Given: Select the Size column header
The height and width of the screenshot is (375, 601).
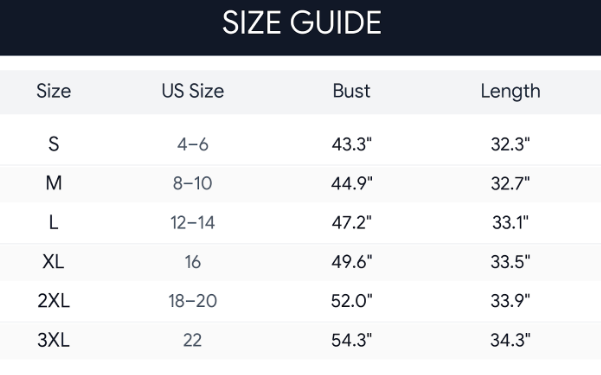Looking at the screenshot, I should 54,91.
